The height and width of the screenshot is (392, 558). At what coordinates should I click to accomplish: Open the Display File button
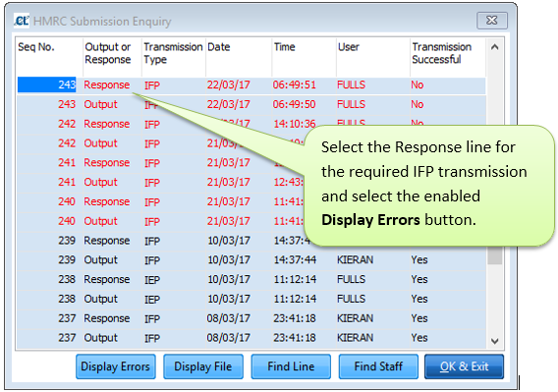click(x=203, y=366)
